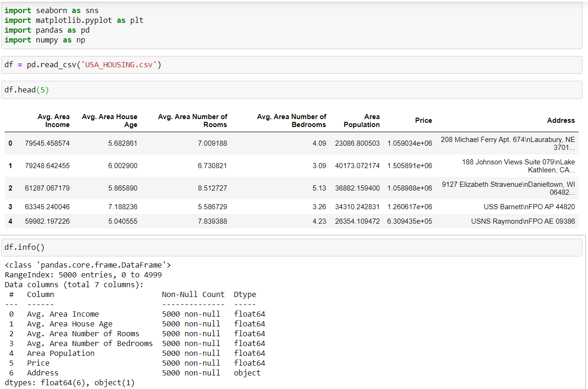This screenshot has width=588, height=389.
Task: Click the 'Price' column header
Action: (424, 120)
